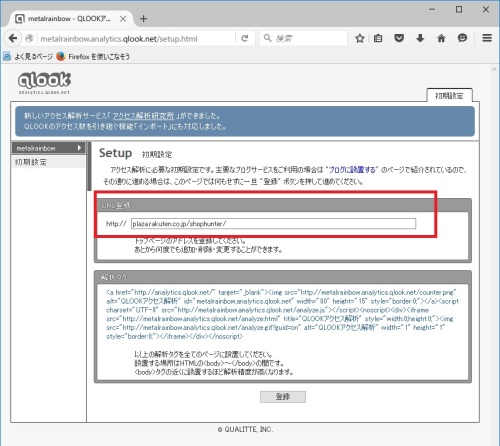Save page to Pocket icon
The width and height of the screenshot is (500, 446).
(x=399, y=38)
